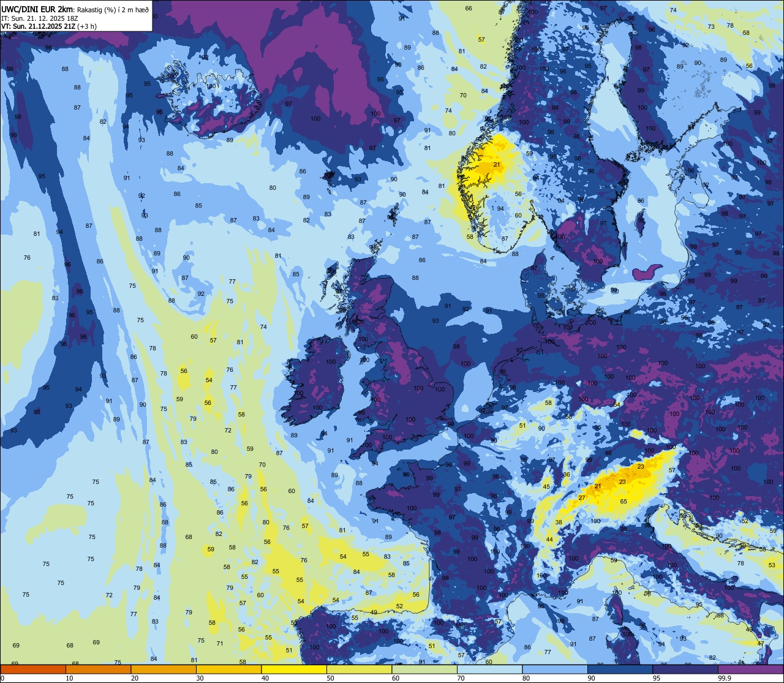Click the purple above-99.9 legend swatch
Screen dimensions: 784x683
750,669
